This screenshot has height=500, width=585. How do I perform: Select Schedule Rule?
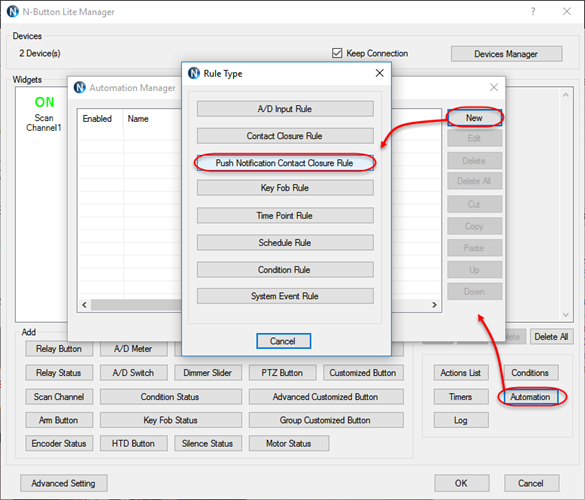[285, 243]
